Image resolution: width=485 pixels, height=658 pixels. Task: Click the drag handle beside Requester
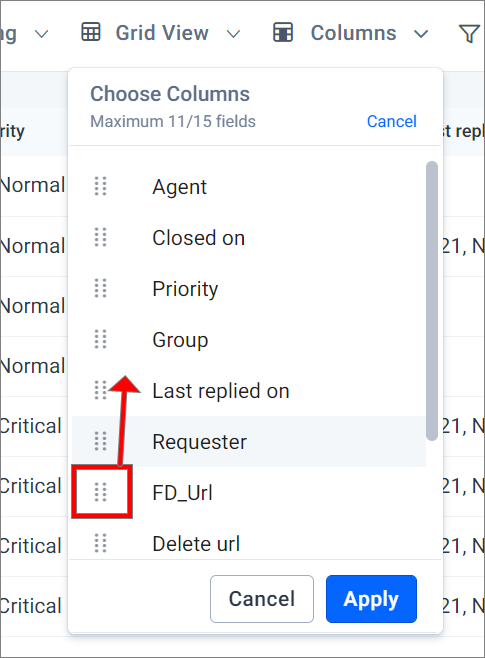(x=100, y=441)
